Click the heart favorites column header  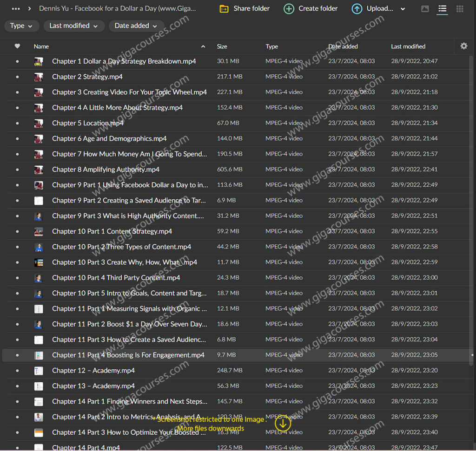[x=17, y=46]
